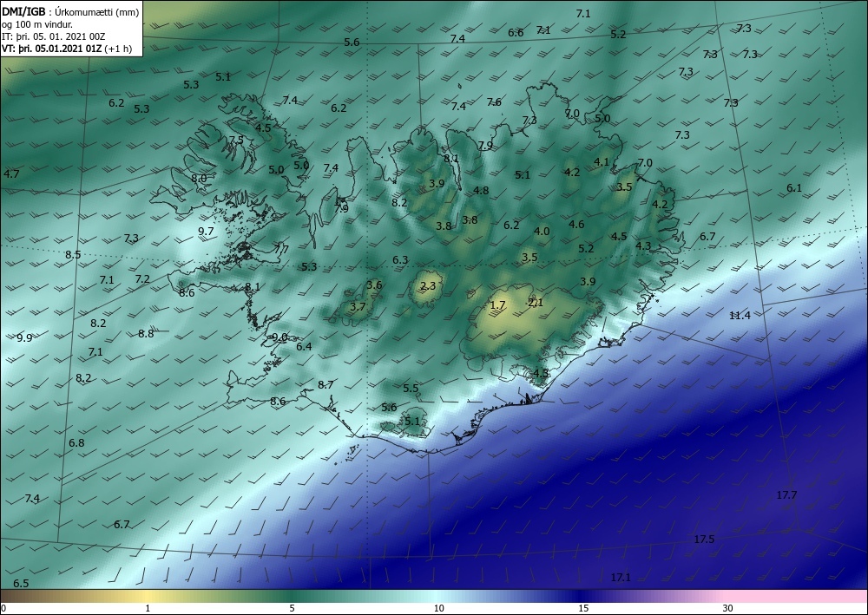Click the '8.0' value in the Westfjords
868x615 pixels.
click(199, 178)
